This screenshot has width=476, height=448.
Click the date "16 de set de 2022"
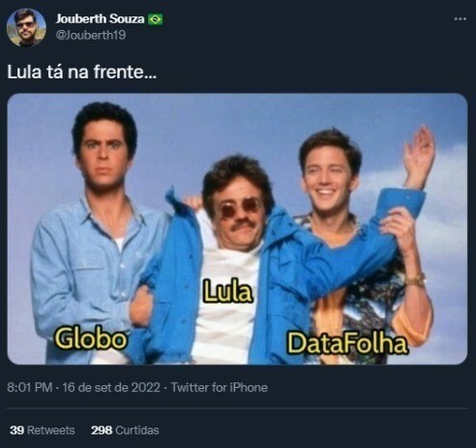click(111, 387)
